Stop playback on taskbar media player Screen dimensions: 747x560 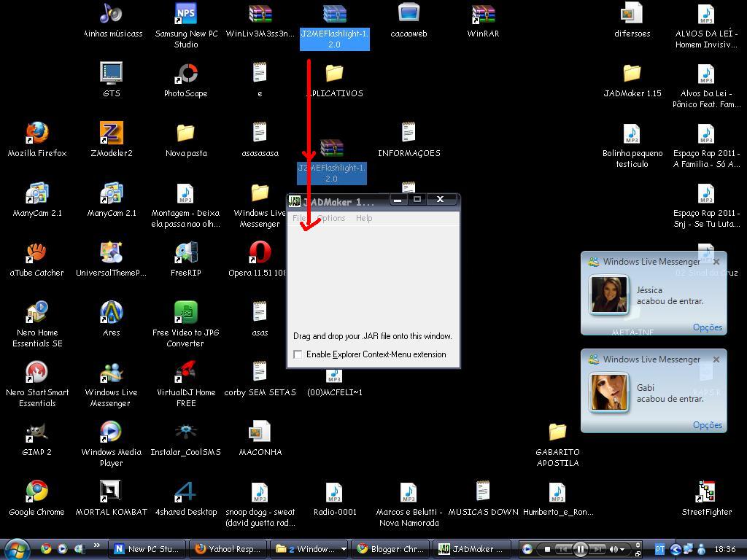547,549
